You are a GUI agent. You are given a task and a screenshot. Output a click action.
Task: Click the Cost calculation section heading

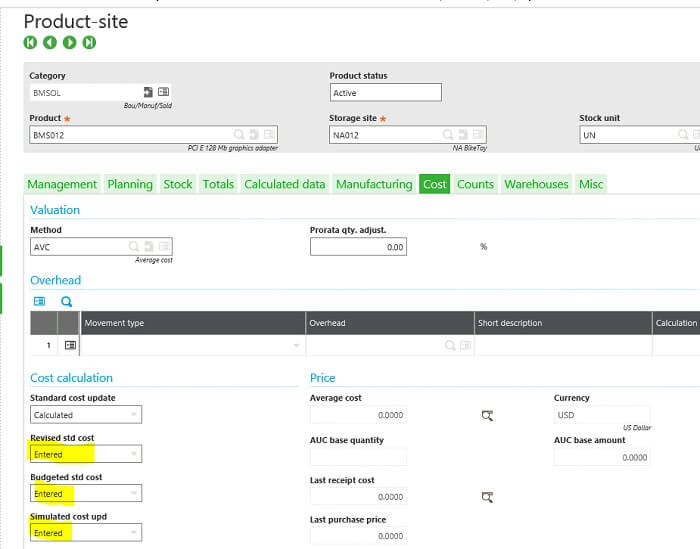pyautogui.click(x=71, y=378)
